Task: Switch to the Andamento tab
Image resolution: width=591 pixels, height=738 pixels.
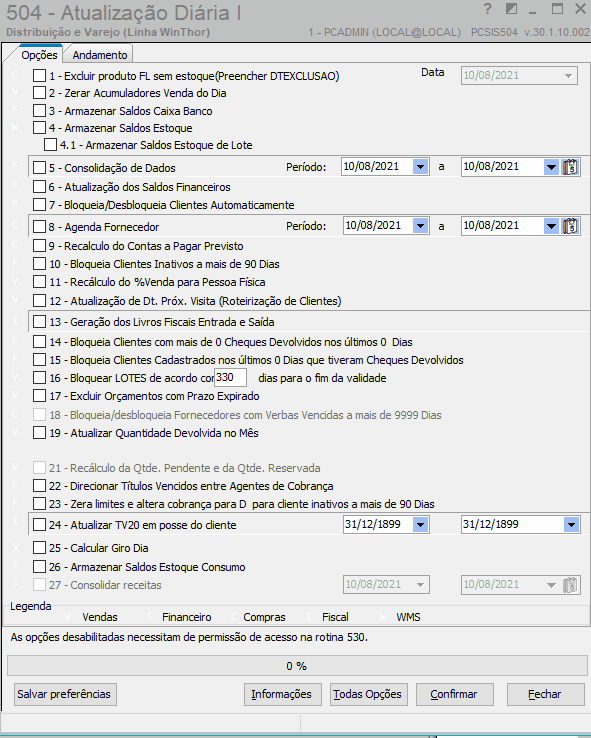Action: pyautogui.click(x=100, y=55)
